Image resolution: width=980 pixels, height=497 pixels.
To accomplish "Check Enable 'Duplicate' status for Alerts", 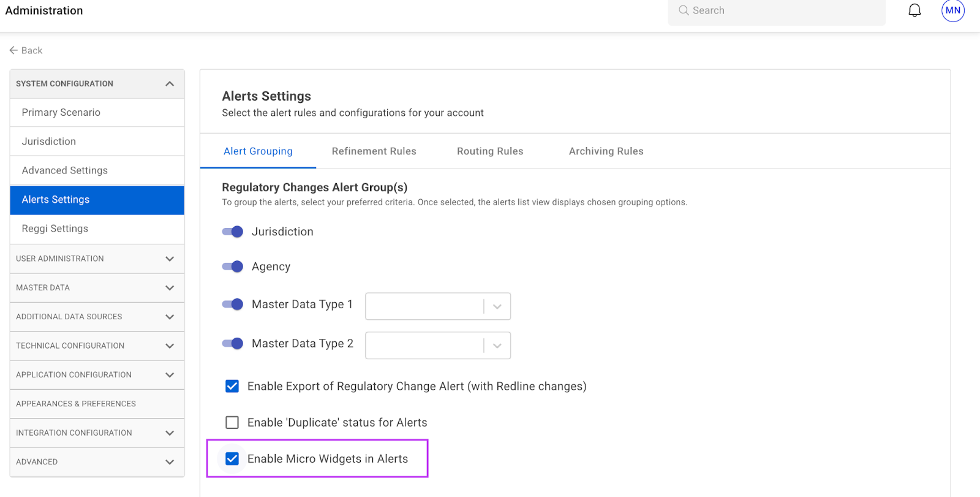I will 232,422.
